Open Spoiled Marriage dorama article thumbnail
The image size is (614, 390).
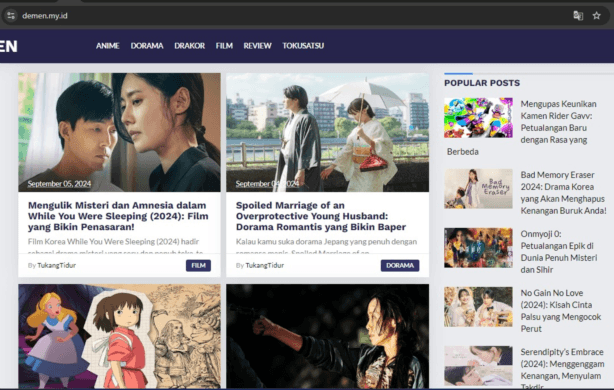pyautogui.click(x=327, y=132)
